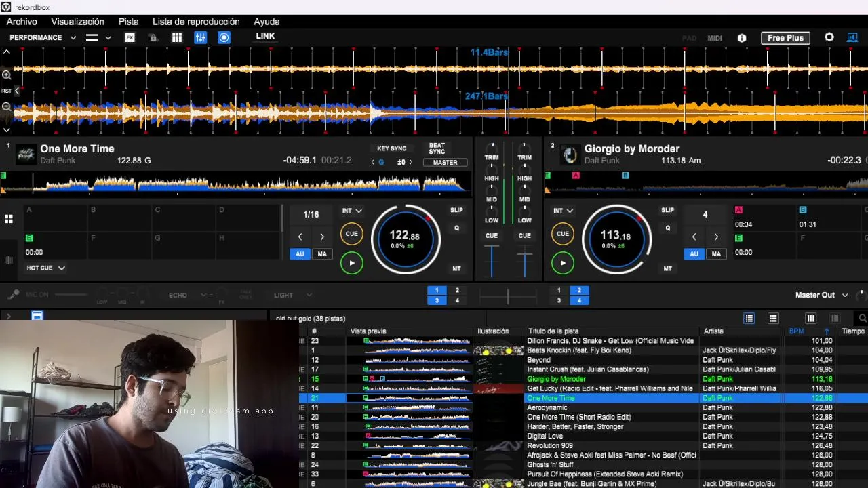Toggle quantize Q on deck 2

[x=667, y=228]
